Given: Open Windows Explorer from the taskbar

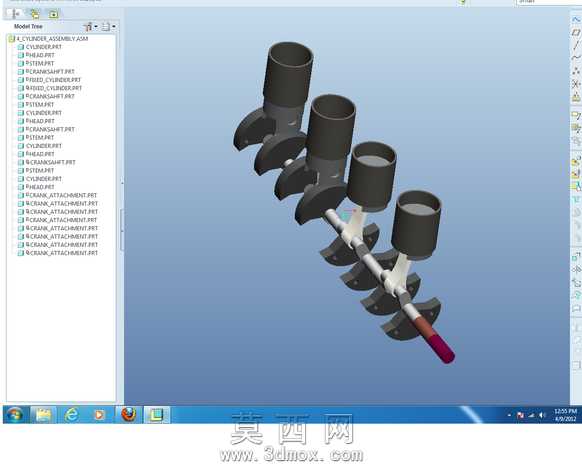Looking at the screenshot, I should (43, 415).
